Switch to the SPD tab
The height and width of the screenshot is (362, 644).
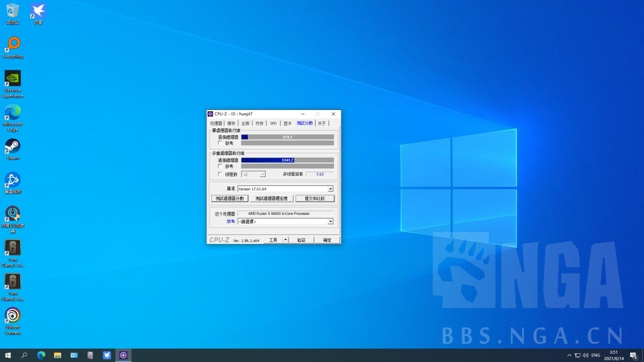point(273,123)
